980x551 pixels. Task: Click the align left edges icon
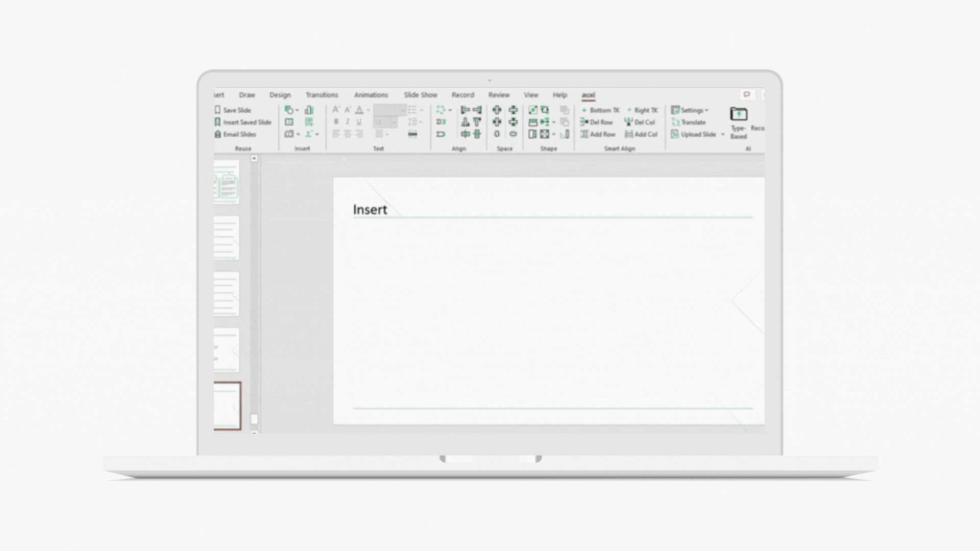[x=465, y=110]
